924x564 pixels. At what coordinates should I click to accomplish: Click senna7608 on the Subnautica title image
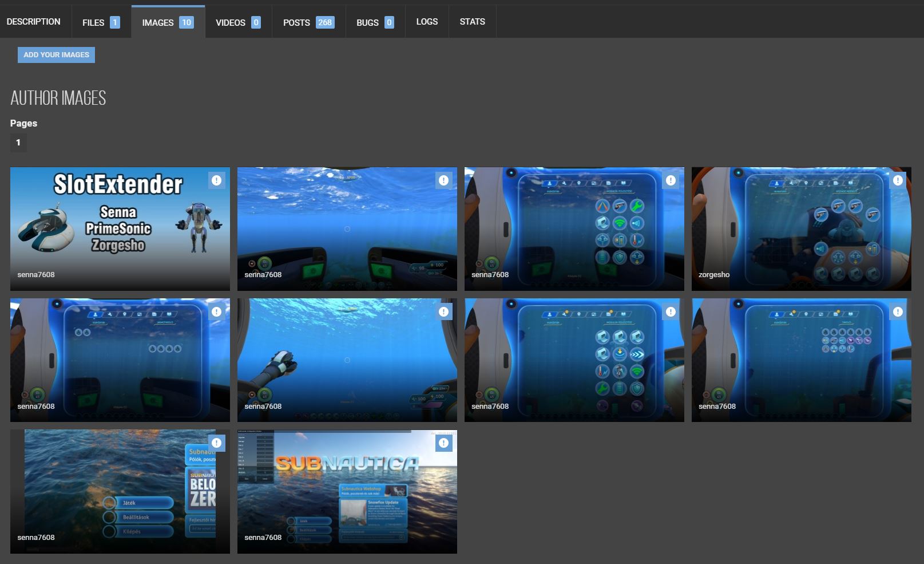263,538
